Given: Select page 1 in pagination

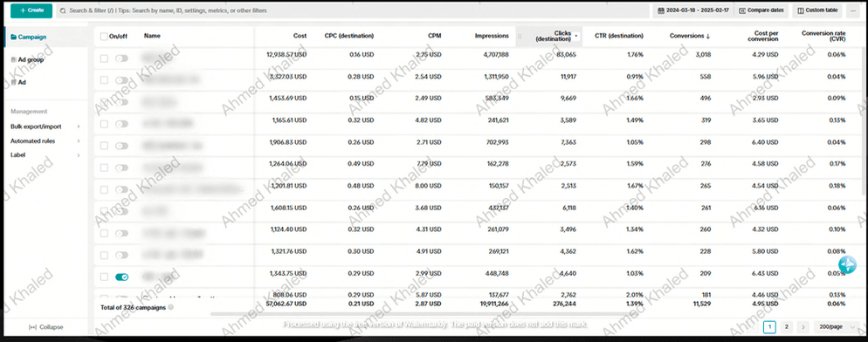Looking at the screenshot, I should (769, 327).
